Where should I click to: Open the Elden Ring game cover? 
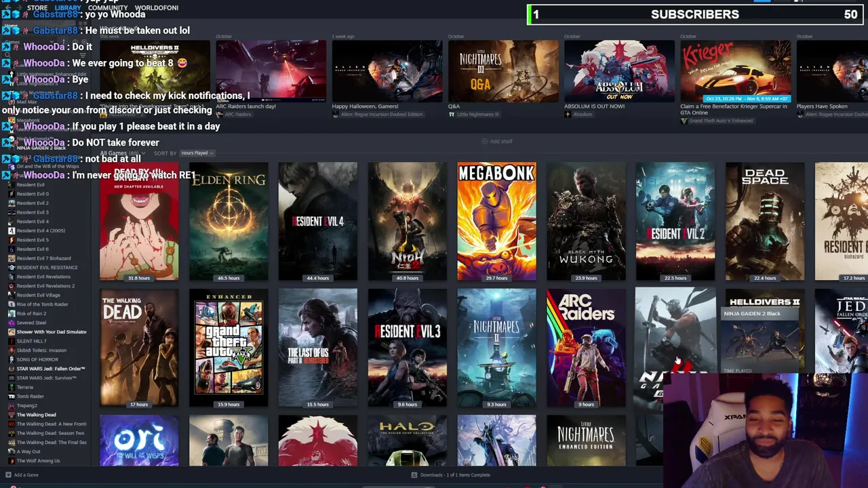pos(229,222)
